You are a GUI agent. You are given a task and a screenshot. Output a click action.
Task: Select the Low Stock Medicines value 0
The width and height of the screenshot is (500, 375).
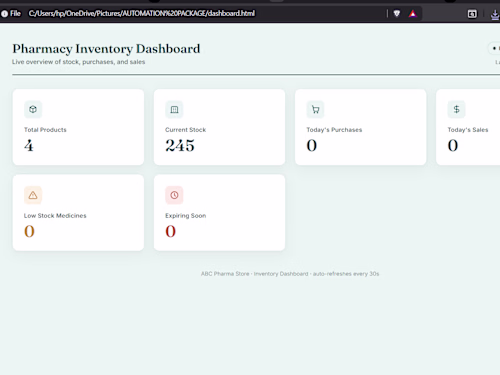29,231
